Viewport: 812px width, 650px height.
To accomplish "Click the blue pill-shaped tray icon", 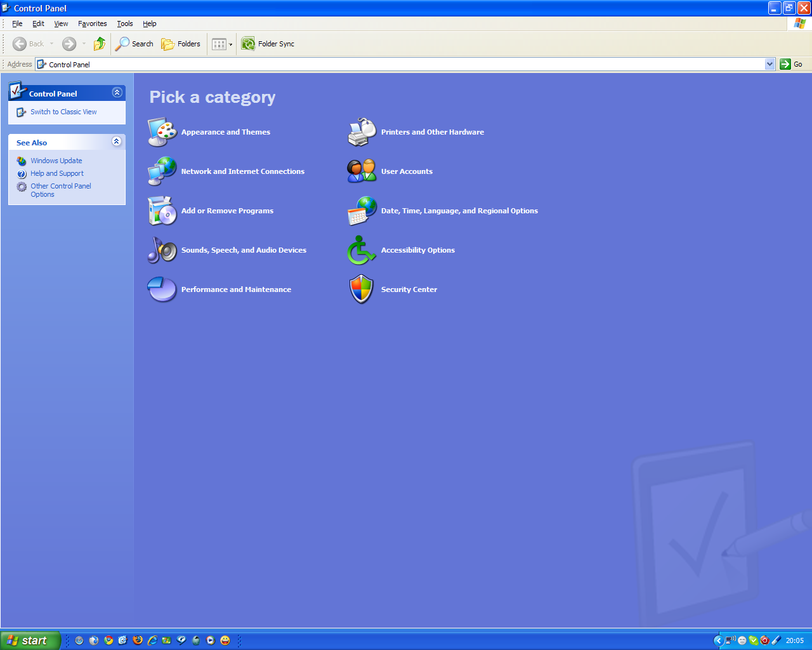I will coord(776,640).
